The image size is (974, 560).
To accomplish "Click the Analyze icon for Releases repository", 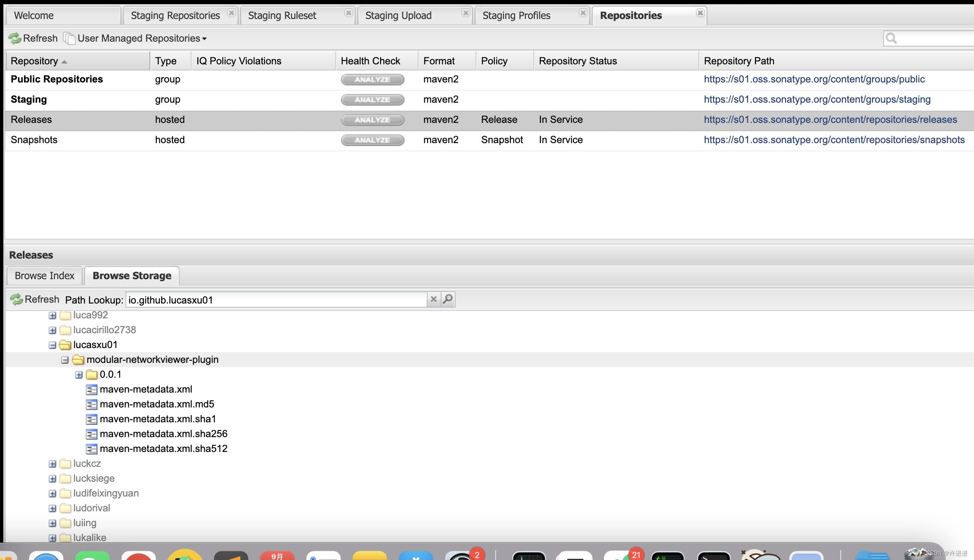I will click(x=373, y=120).
